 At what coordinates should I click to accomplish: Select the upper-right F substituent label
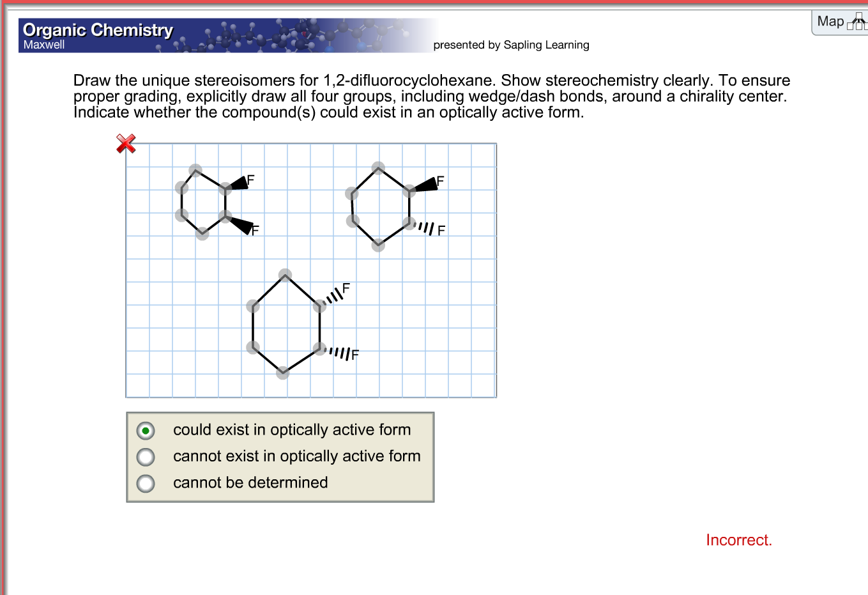click(440, 181)
